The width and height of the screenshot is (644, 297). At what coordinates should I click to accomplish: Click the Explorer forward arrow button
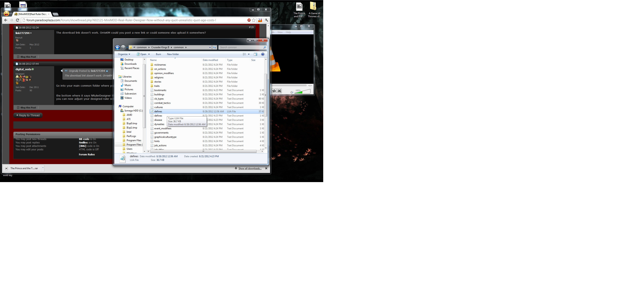123,47
